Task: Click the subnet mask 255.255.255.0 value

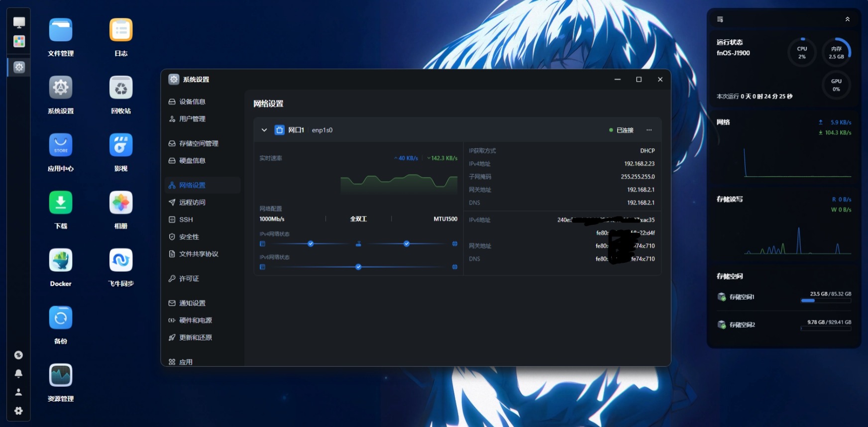Action: click(638, 177)
